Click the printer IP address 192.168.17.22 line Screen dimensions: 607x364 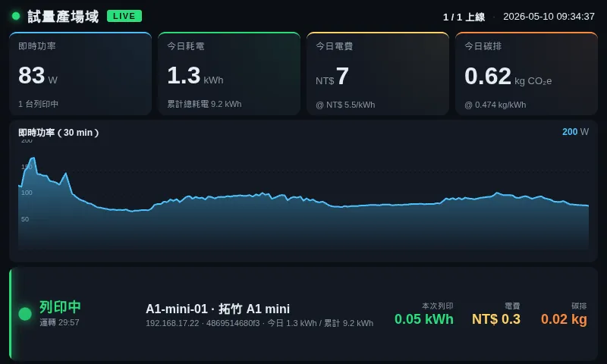pyautogui.click(x=259, y=323)
